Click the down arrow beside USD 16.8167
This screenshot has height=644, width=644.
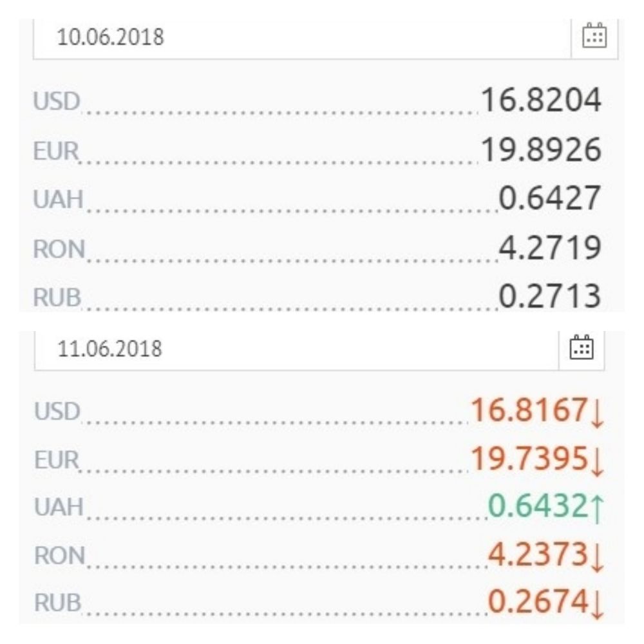click(597, 413)
